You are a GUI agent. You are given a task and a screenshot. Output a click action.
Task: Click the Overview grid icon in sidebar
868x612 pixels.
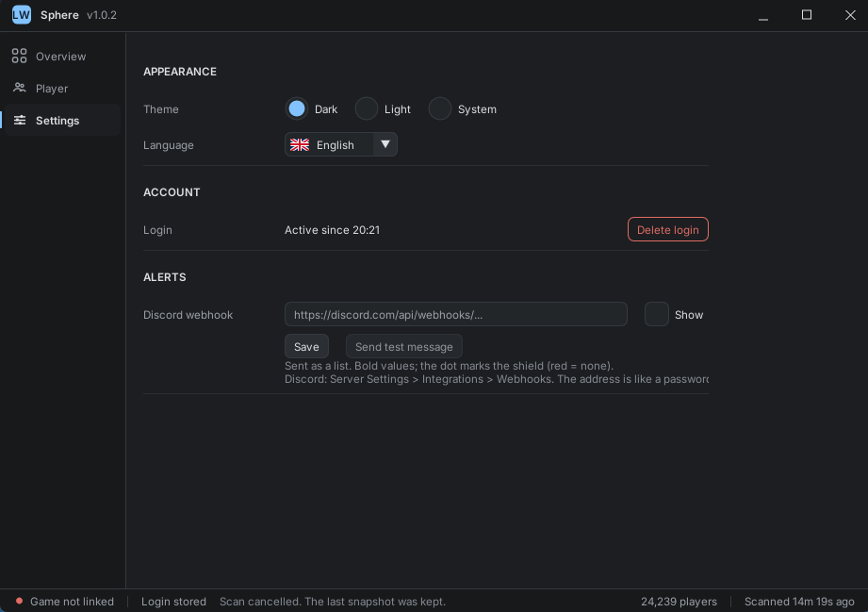click(x=20, y=56)
